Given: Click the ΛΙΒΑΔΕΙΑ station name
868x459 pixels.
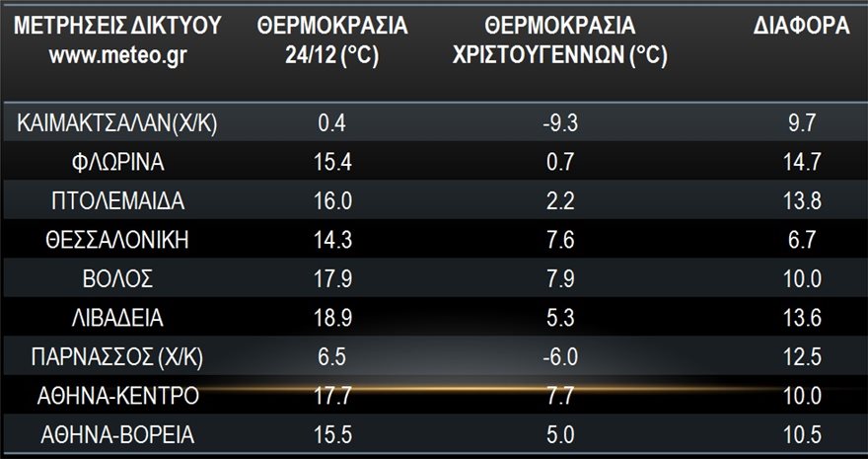Looking at the screenshot, I should (x=119, y=318).
